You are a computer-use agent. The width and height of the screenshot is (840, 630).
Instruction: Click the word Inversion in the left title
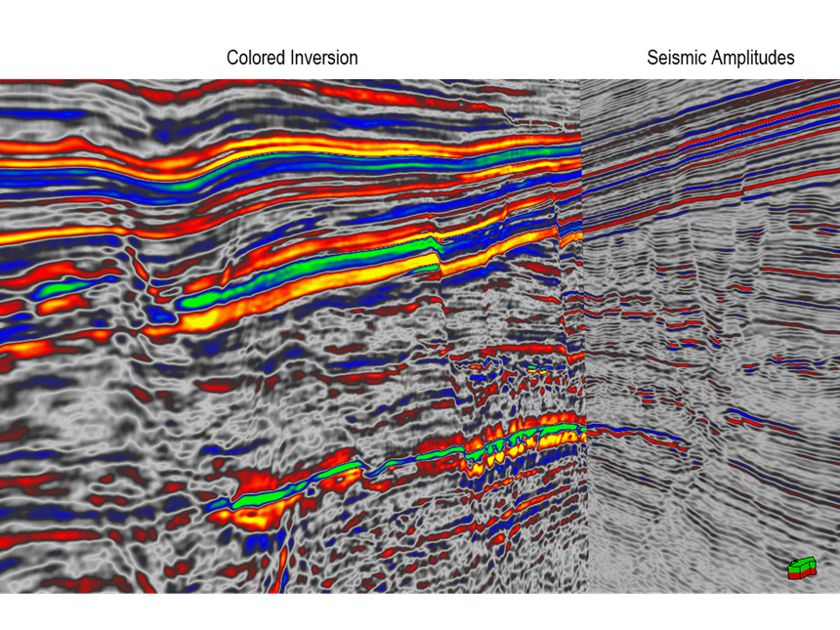[x=323, y=58]
